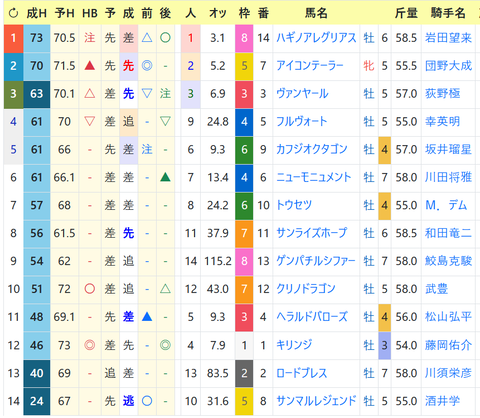480x418 pixels.
Task: Click the red circle for クリノドラゴン
Action: click(x=90, y=289)
